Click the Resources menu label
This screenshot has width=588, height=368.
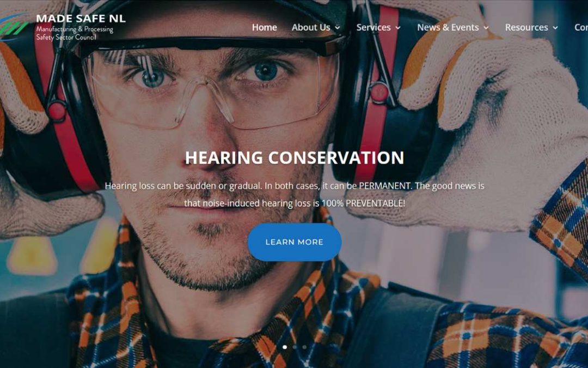point(526,27)
